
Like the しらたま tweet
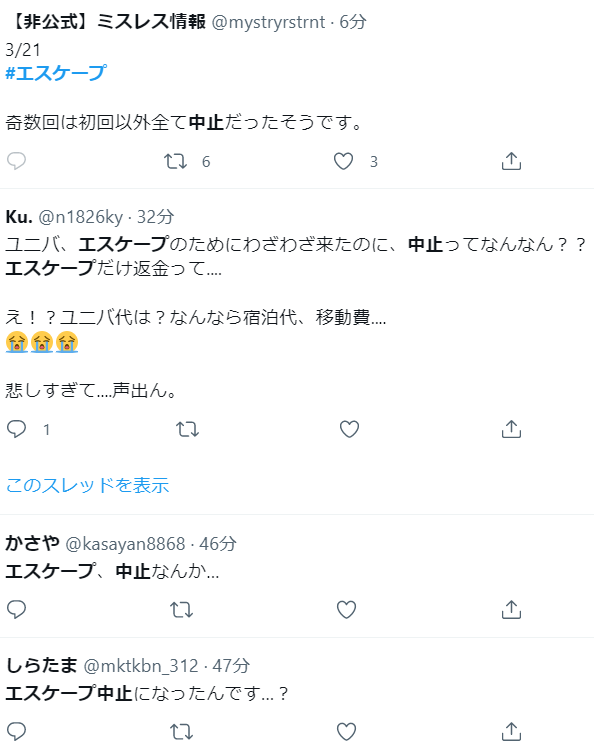[346, 731]
